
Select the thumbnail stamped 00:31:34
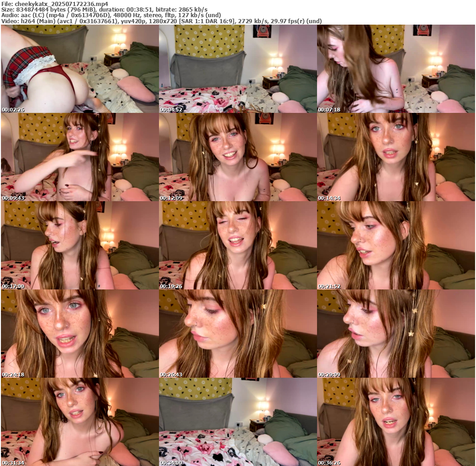(79, 422)
